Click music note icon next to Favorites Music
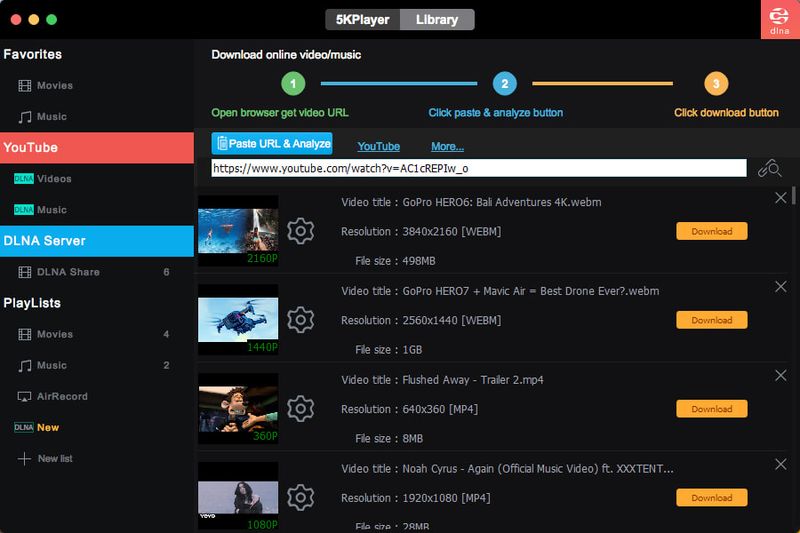Viewport: 800px width, 533px height. coord(24,117)
